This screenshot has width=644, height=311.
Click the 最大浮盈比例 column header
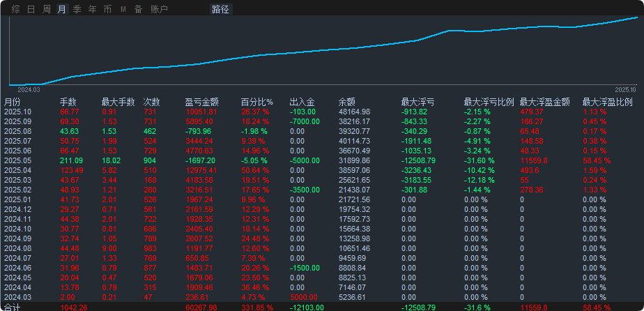608,102
